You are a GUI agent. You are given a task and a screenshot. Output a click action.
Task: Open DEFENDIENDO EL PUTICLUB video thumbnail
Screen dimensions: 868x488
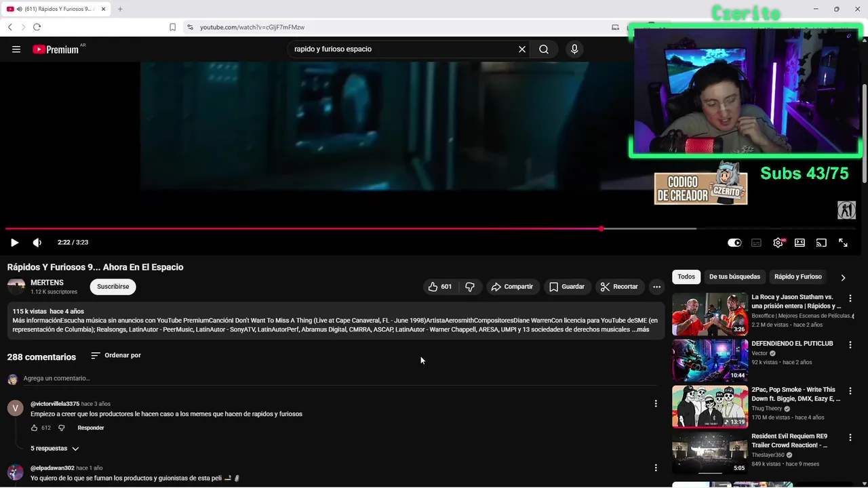point(710,361)
